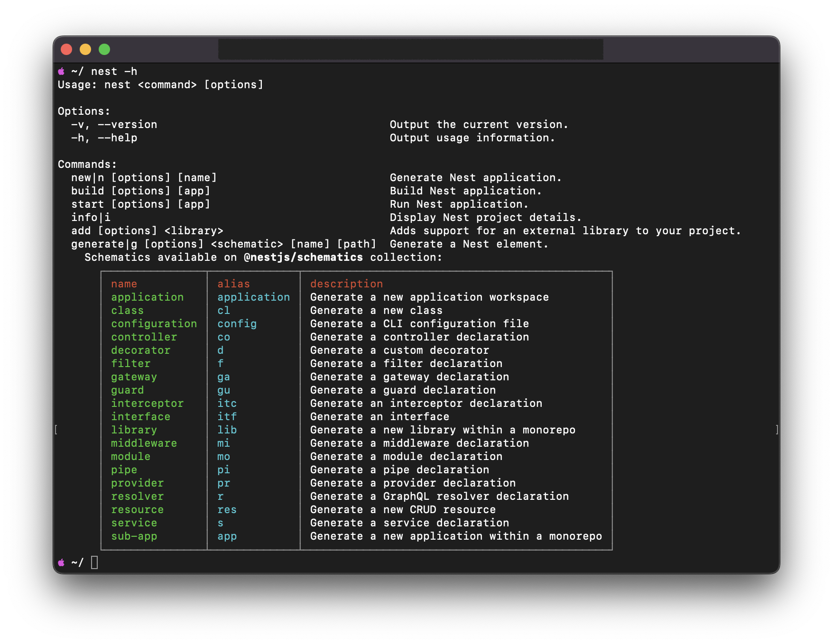Image resolution: width=833 pixels, height=644 pixels.
Task: Click 'Generate an interface' description
Action: pos(380,417)
